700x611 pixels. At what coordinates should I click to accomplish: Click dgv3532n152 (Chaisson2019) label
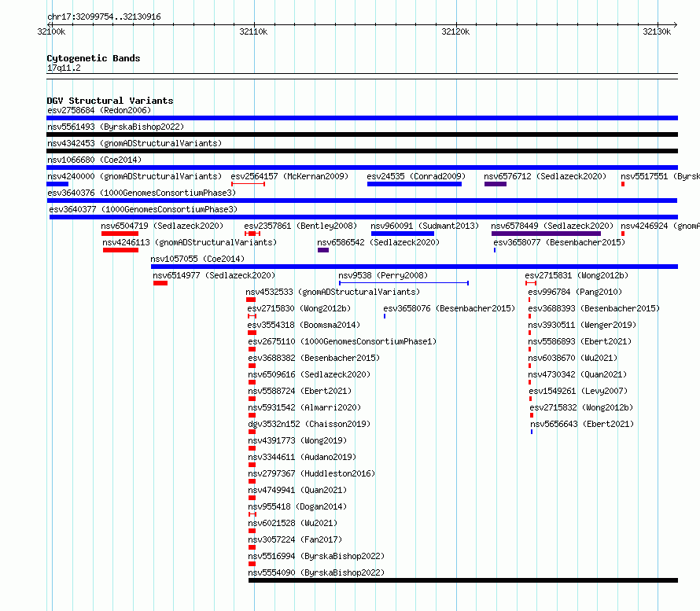point(309,424)
